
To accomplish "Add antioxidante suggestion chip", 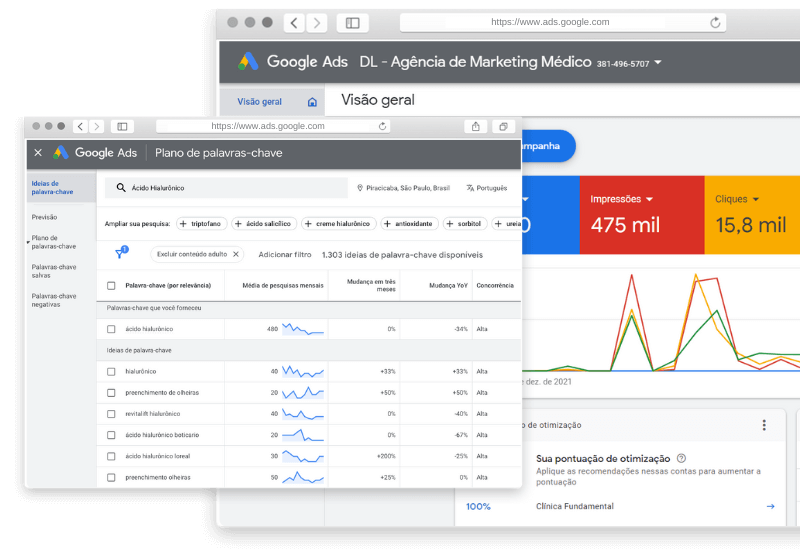I will click(410, 223).
